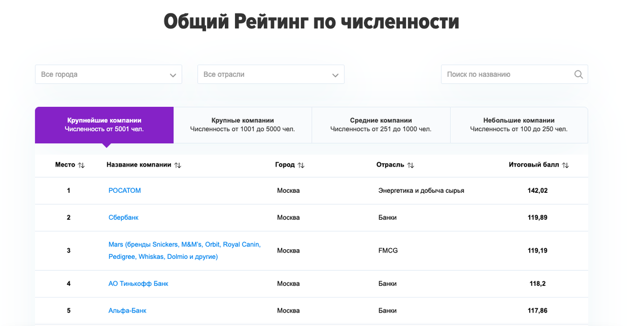Click the Общий Рейтинг по численности heading
This screenshot has width=644, height=326.
click(311, 22)
